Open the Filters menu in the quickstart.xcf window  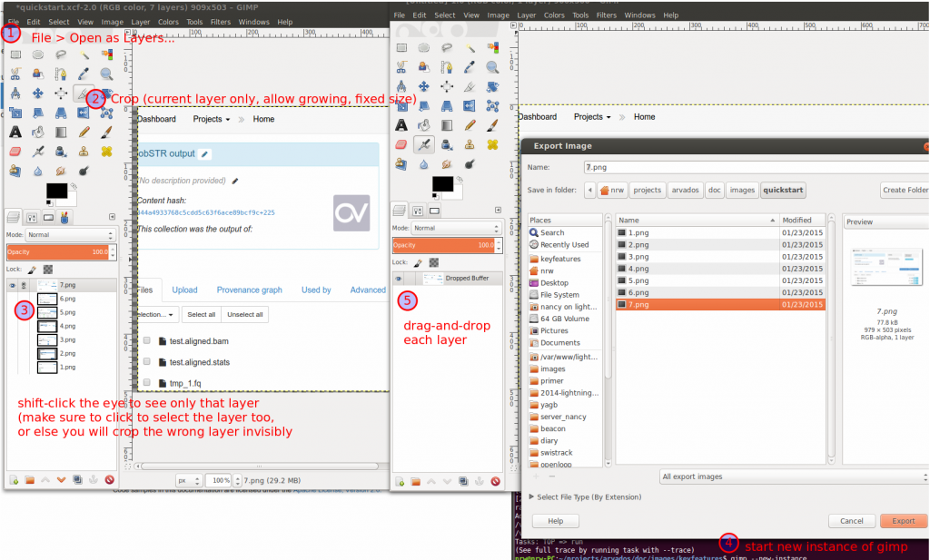click(x=220, y=21)
